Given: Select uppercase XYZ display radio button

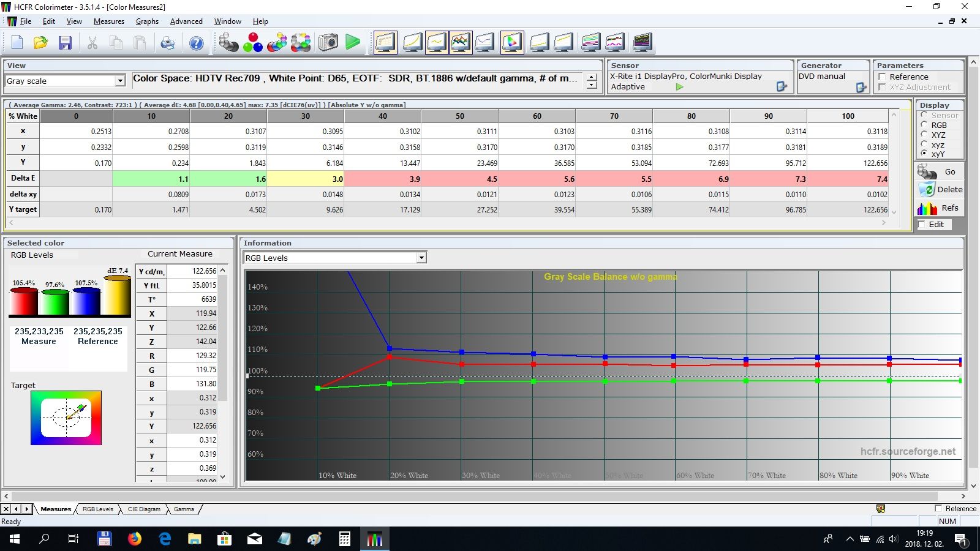Looking at the screenshot, I should click(924, 135).
